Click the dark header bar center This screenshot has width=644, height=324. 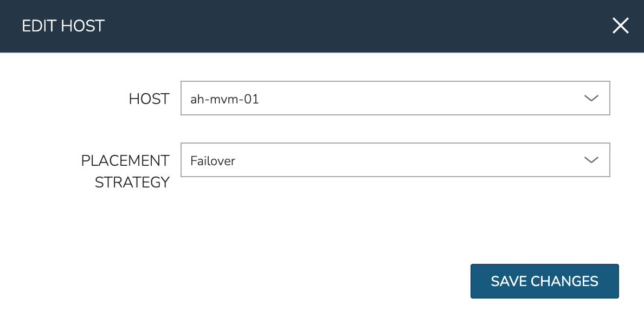tap(322, 26)
